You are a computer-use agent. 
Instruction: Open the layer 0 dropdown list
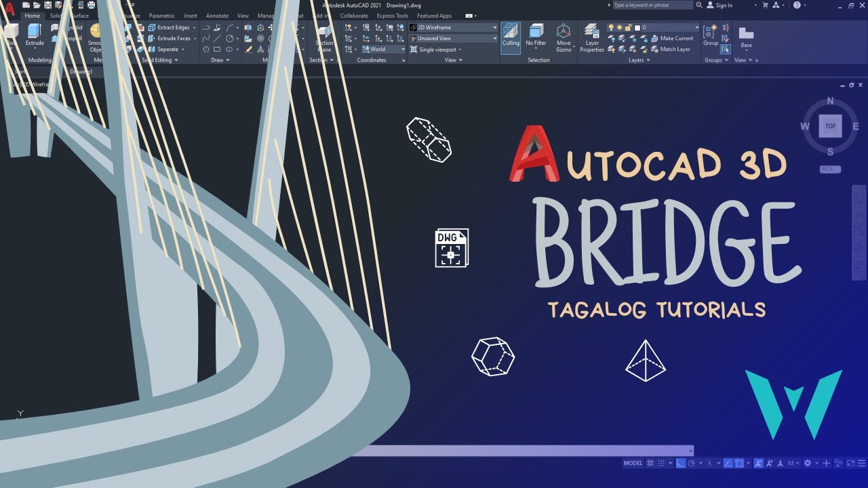pyautogui.click(x=652, y=28)
